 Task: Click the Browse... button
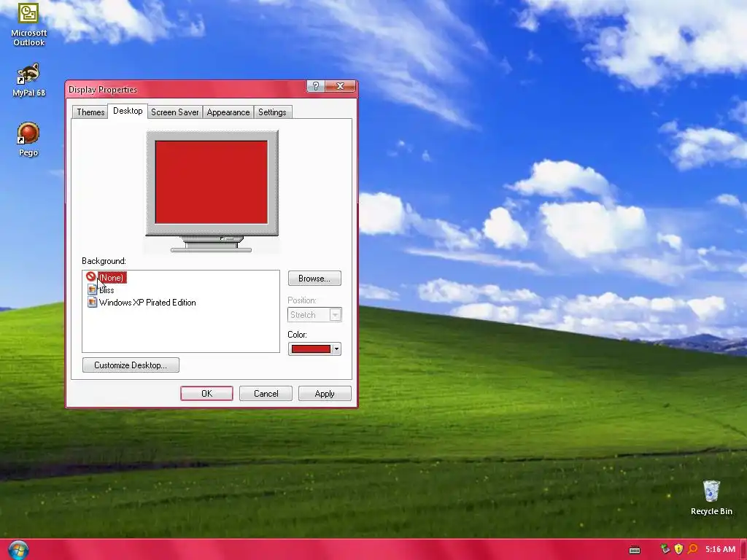coord(314,279)
